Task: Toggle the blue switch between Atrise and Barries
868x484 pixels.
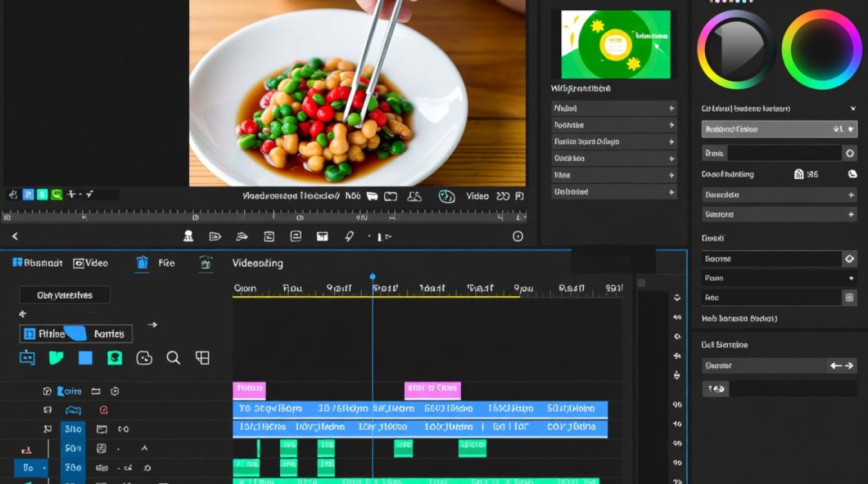Action: 75,334
